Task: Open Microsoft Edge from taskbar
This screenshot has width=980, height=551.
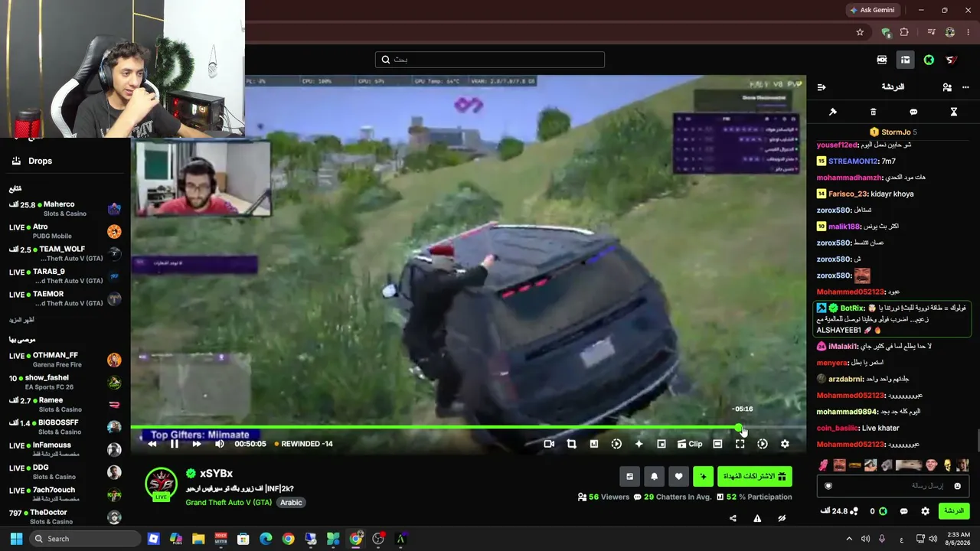Action: tap(266, 539)
